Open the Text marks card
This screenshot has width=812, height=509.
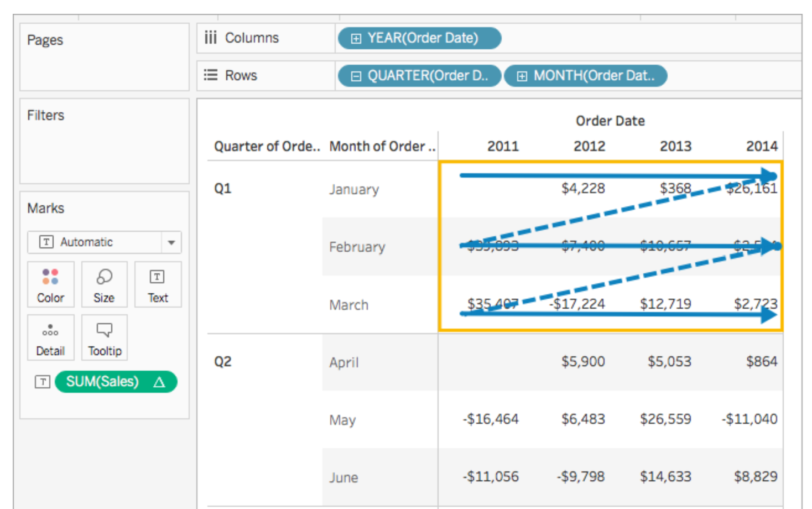click(158, 284)
